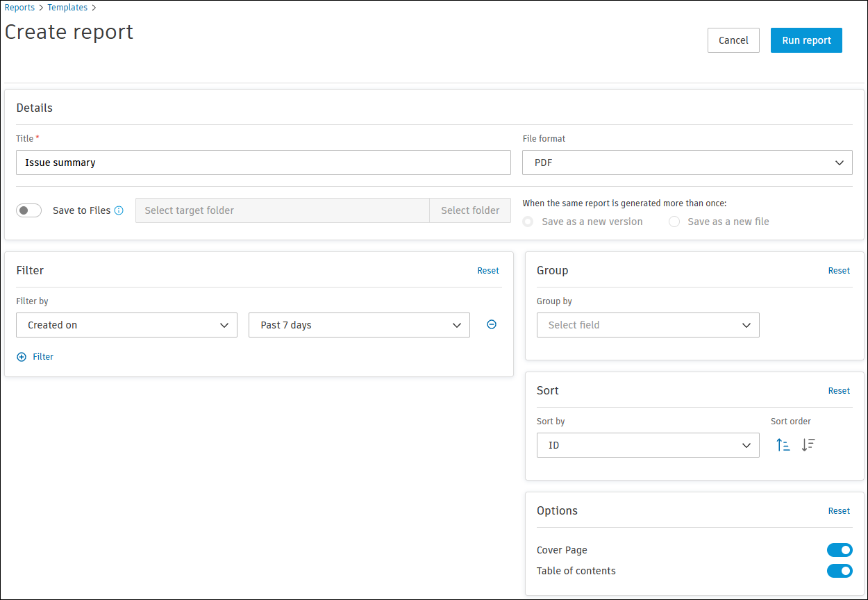
Task: Select Save as a new file radio
Action: [x=674, y=222]
